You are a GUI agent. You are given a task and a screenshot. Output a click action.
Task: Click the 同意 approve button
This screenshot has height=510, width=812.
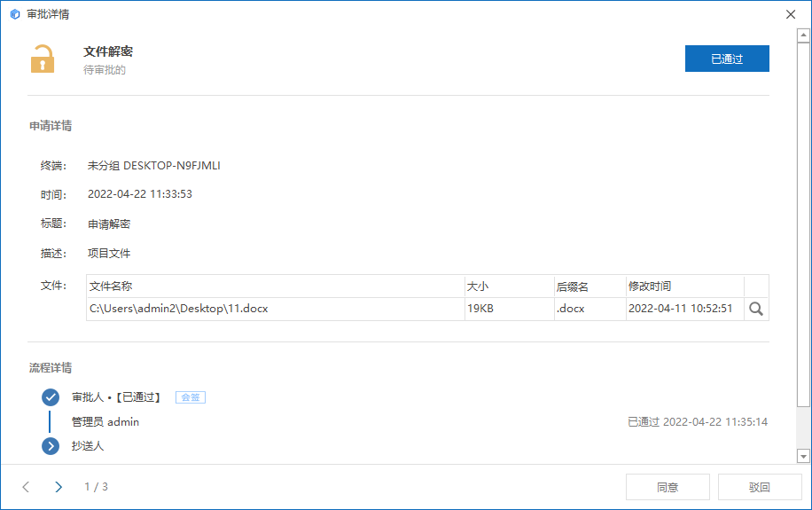[668, 487]
